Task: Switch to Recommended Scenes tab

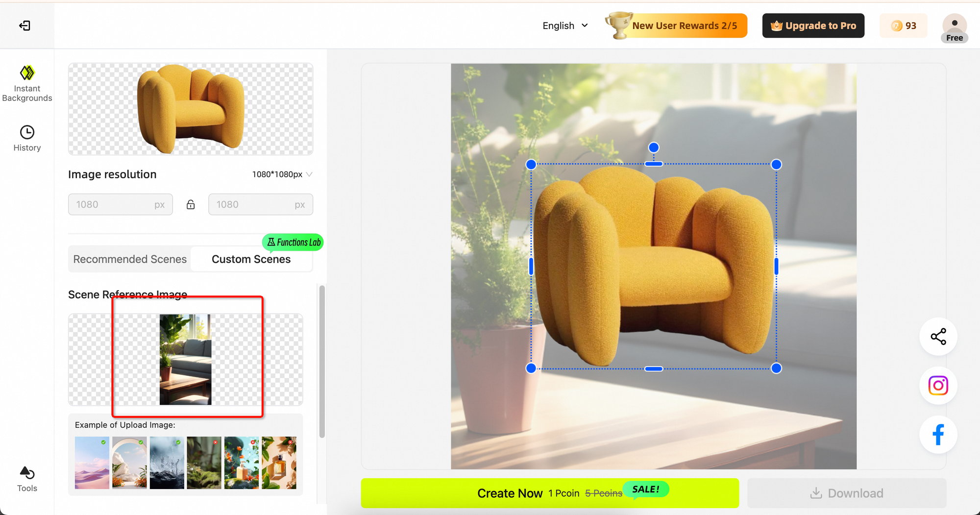Action: coord(130,259)
